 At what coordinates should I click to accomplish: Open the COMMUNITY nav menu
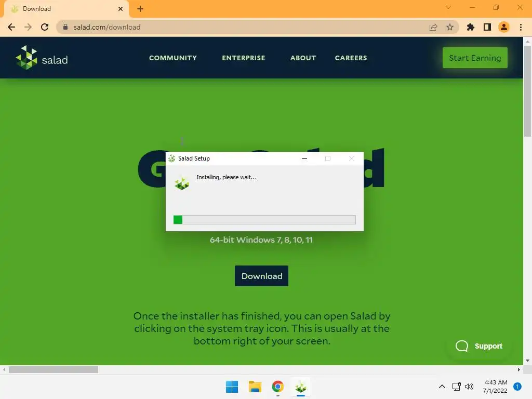(173, 58)
